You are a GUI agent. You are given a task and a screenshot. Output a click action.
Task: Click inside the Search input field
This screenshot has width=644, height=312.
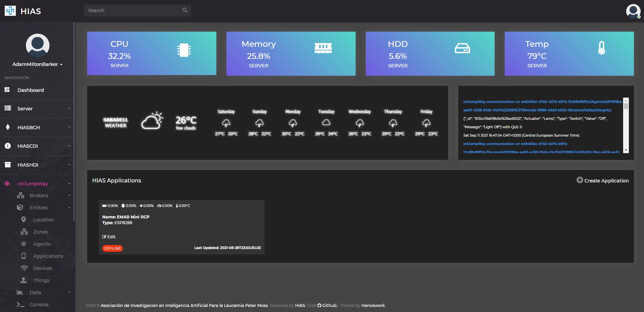pyautogui.click(x=138, y=10)
